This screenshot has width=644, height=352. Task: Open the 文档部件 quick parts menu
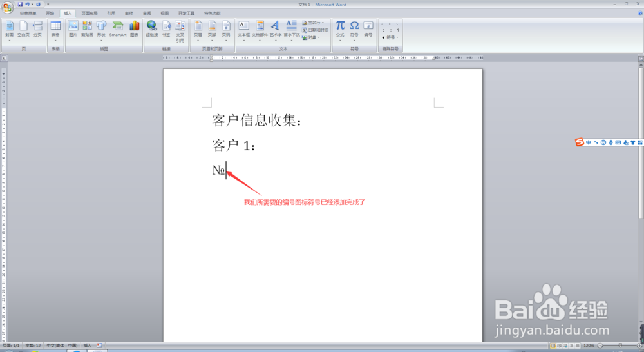[x=260, y=30]
